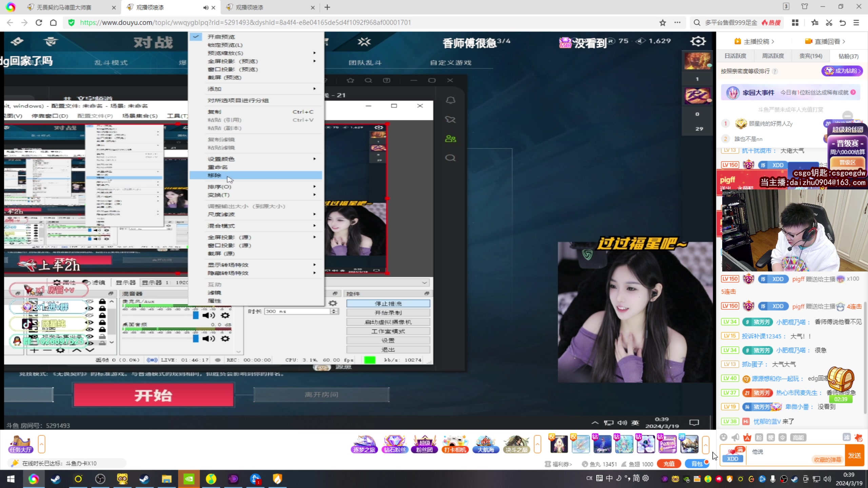868x488 pixels.
Task: Click the megaphone horn icon above chat input
Action: click(x=735, y=438)
